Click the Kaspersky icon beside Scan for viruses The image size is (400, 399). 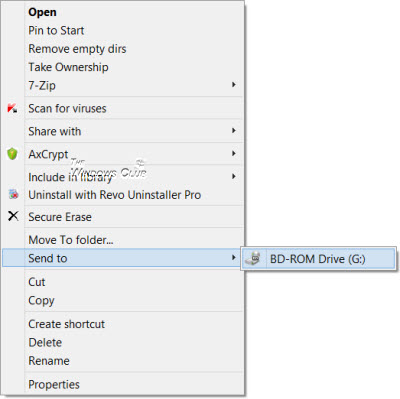(13, 108)
